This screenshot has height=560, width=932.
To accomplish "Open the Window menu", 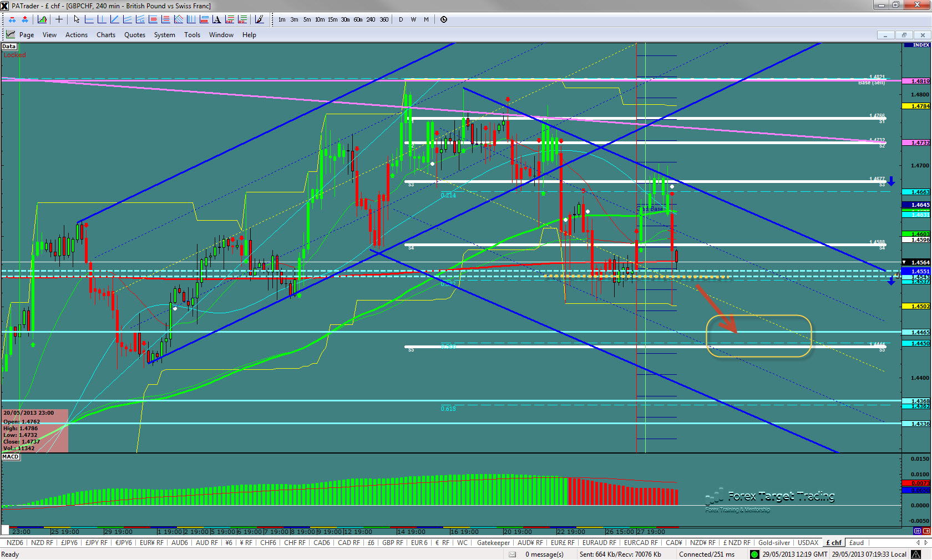I will tap(221, 35).
